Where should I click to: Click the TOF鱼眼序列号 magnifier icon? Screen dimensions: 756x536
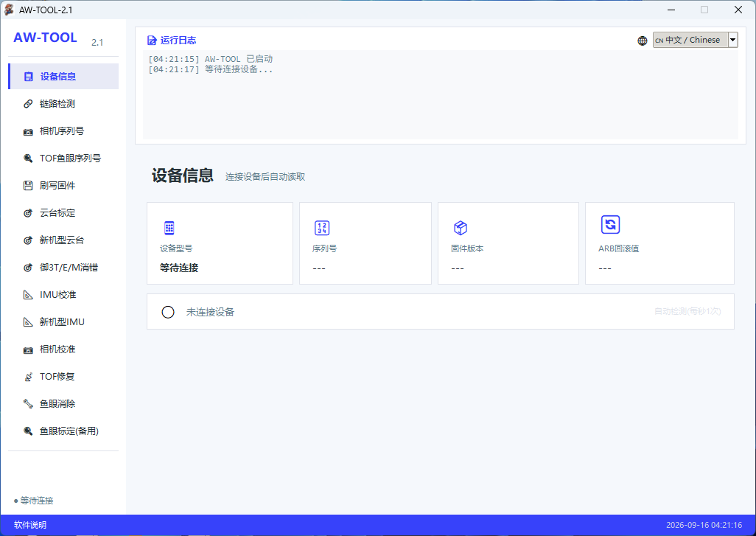29,159
